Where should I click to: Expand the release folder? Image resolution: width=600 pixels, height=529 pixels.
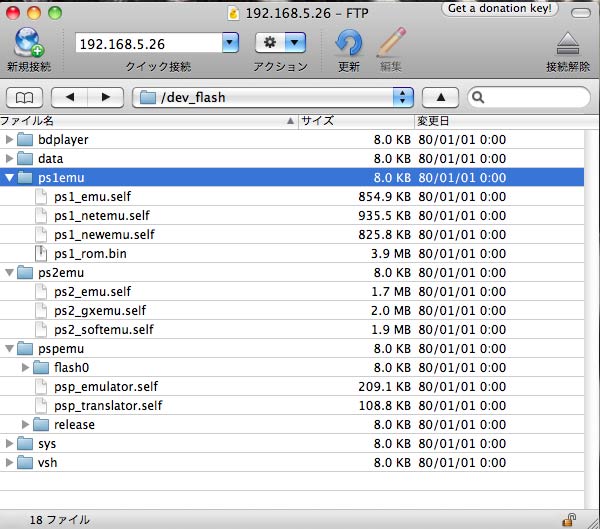click(26, 424)
